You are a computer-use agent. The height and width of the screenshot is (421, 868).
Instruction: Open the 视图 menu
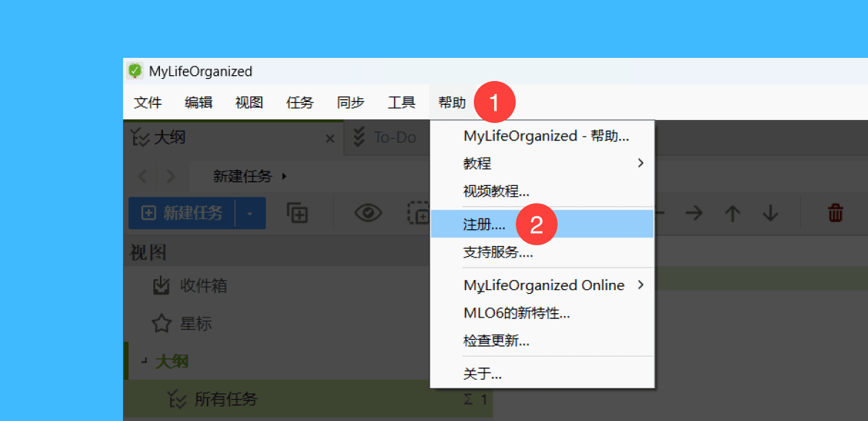pos(249,103)
